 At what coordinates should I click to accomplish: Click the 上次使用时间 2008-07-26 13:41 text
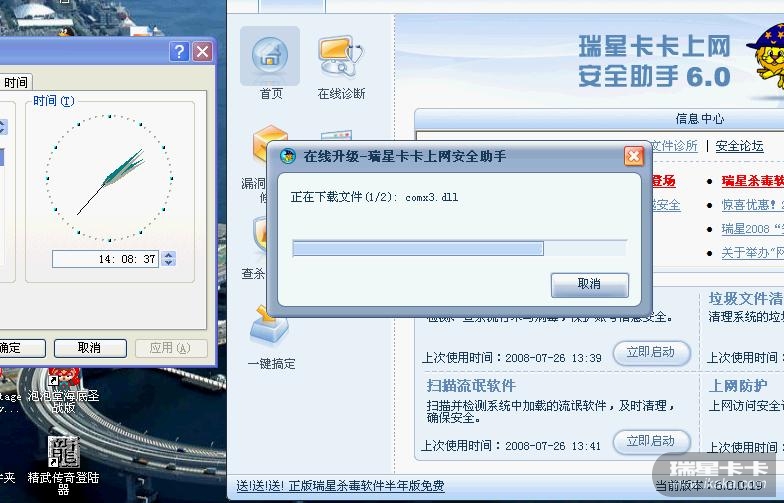tap(511, 446)
